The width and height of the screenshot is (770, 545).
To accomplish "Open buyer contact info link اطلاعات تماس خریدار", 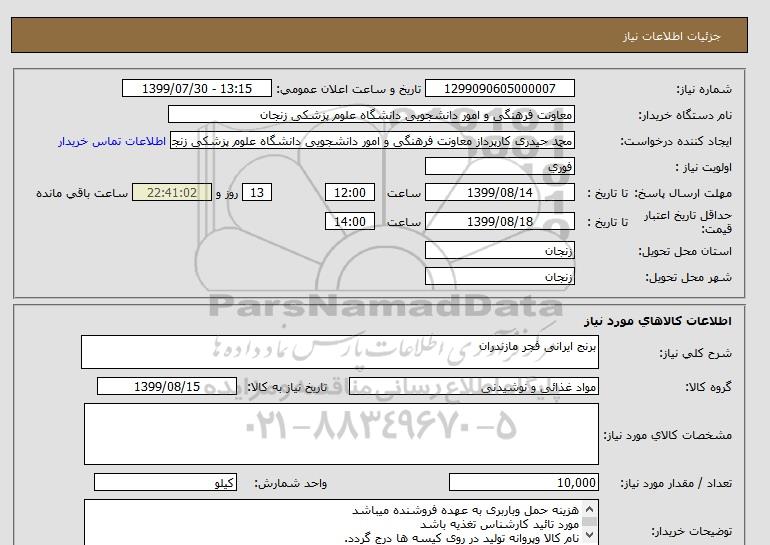I will point(111,141).
